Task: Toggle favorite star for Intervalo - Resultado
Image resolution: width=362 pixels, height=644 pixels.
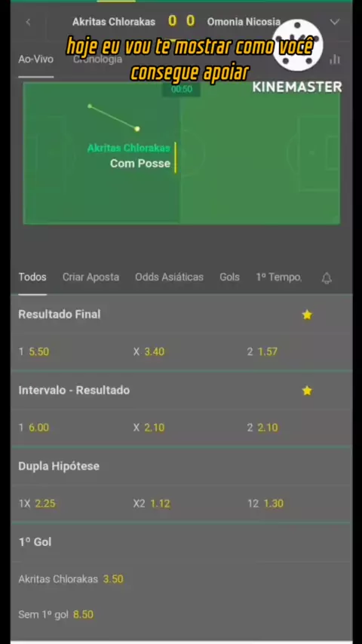Action: tap(307, 391)
